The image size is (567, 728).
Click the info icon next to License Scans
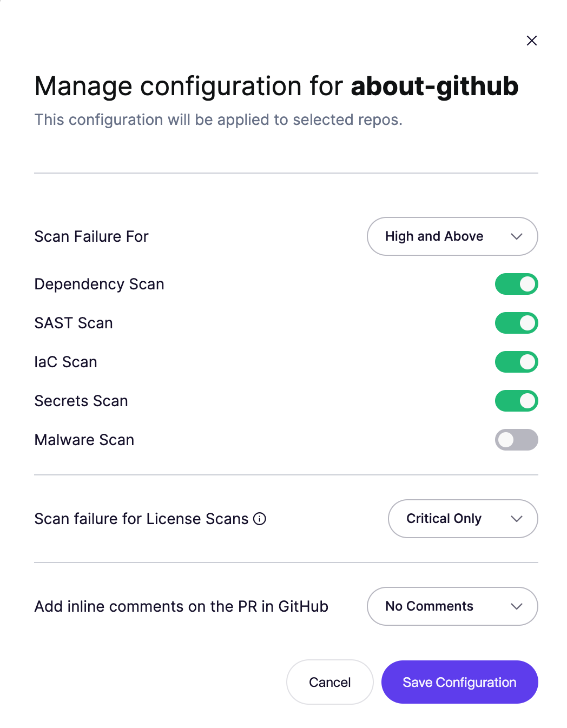point(260,519)
